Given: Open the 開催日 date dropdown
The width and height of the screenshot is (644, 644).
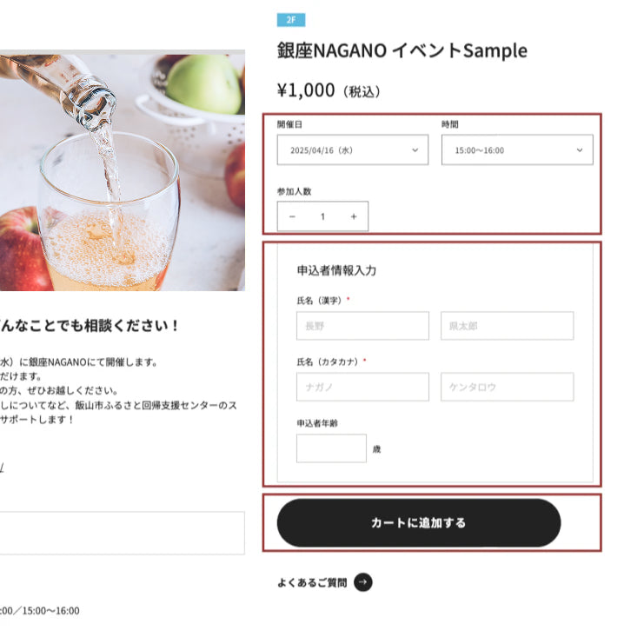Looking at the screenshot, I should point(352,150).
